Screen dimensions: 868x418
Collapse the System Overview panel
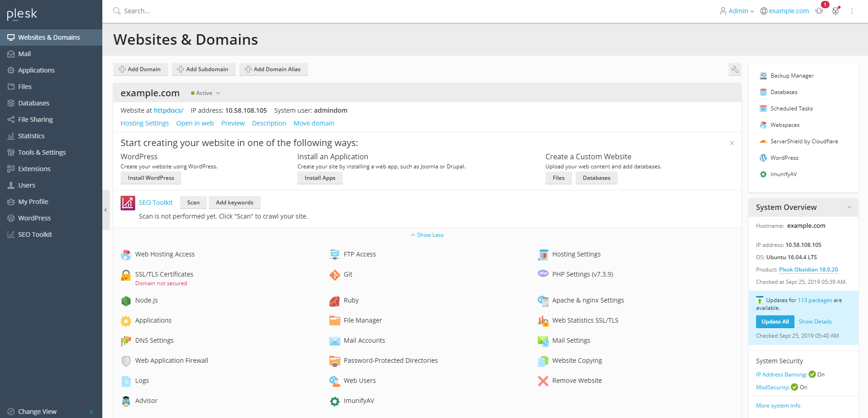click(x=849, y=207)
